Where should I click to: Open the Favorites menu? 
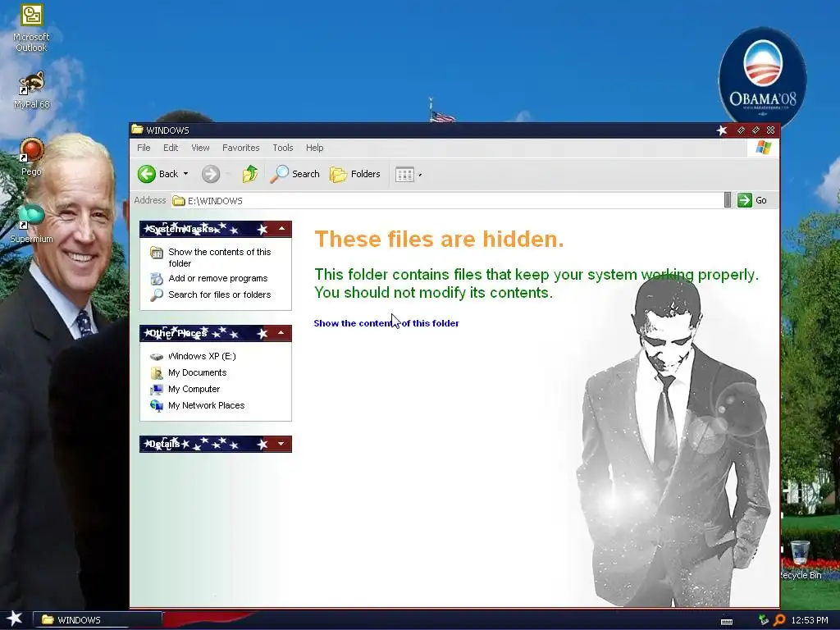(241, 148)
